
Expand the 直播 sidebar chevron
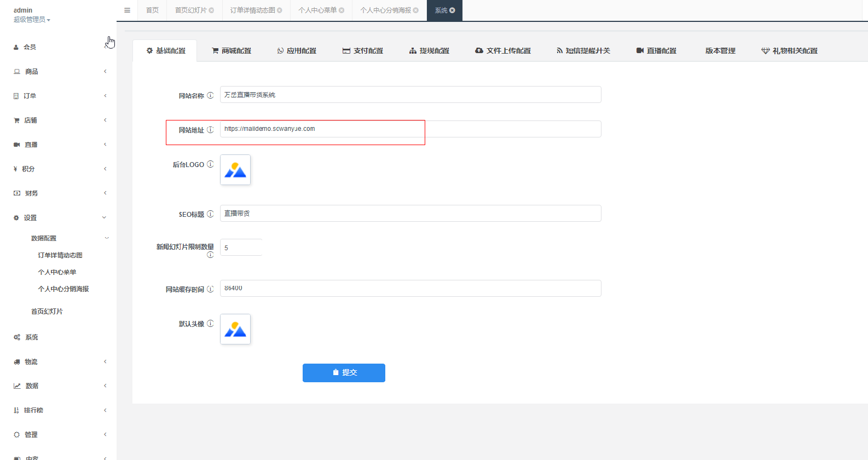pyautogui.click(x=105, y=145)
